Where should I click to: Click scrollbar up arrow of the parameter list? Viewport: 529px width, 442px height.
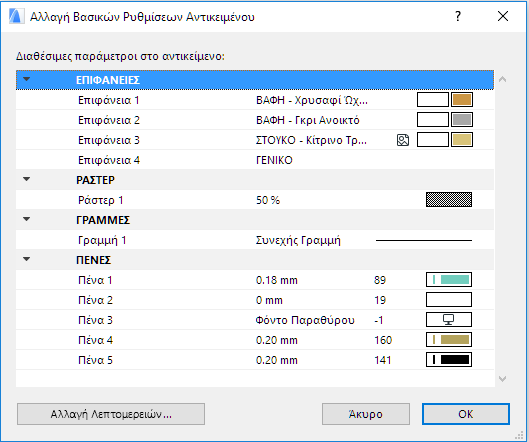(502, 80)
